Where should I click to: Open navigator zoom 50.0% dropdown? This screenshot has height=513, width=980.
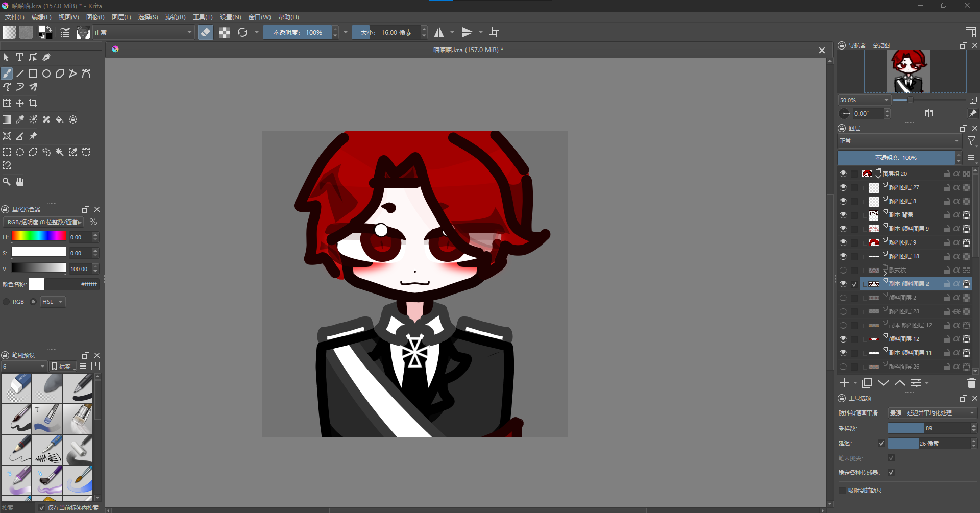[x=864, y=100]
